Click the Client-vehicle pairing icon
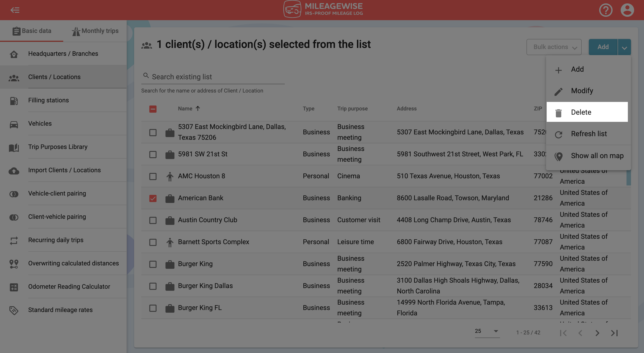Image resolution: width=644 pixels, height=353 pixels. click(x=14, y=217)
